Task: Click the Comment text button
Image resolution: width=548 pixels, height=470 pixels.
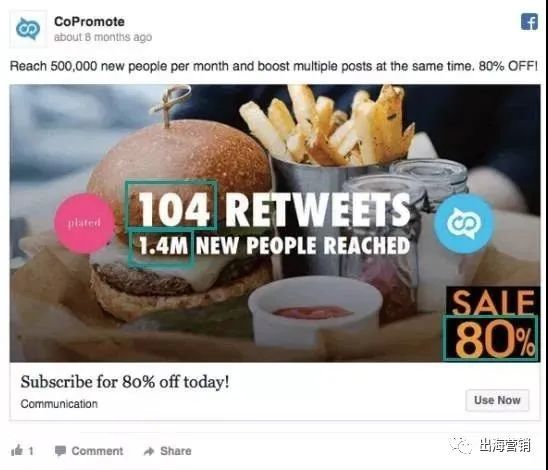Action: (x=97, y=451)
